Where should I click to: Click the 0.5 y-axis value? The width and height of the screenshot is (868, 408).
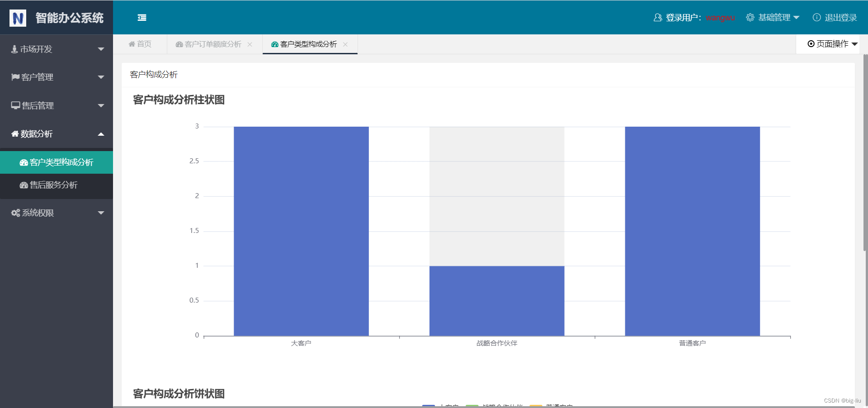click(194, 300)
